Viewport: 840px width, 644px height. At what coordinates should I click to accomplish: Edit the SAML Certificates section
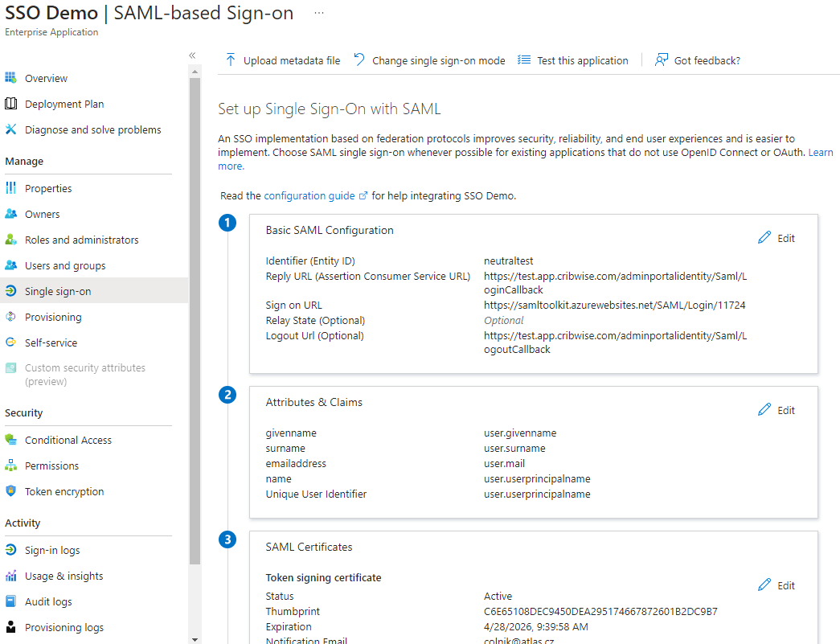(776, 585)
